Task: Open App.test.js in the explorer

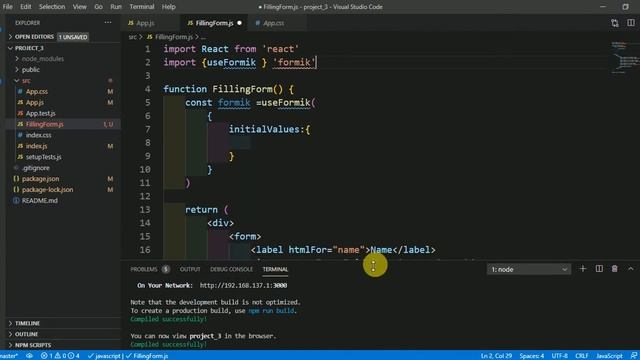Action: coord(40,113)
